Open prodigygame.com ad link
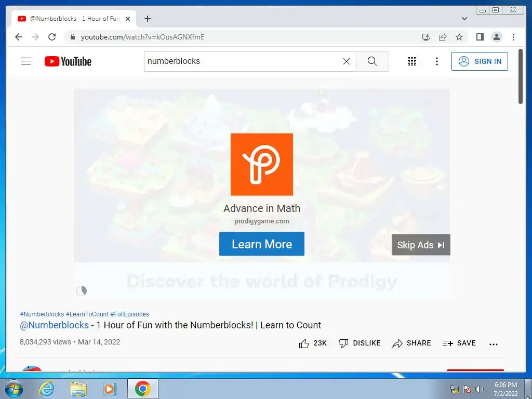The image size is (532, 399). (262, 221)
